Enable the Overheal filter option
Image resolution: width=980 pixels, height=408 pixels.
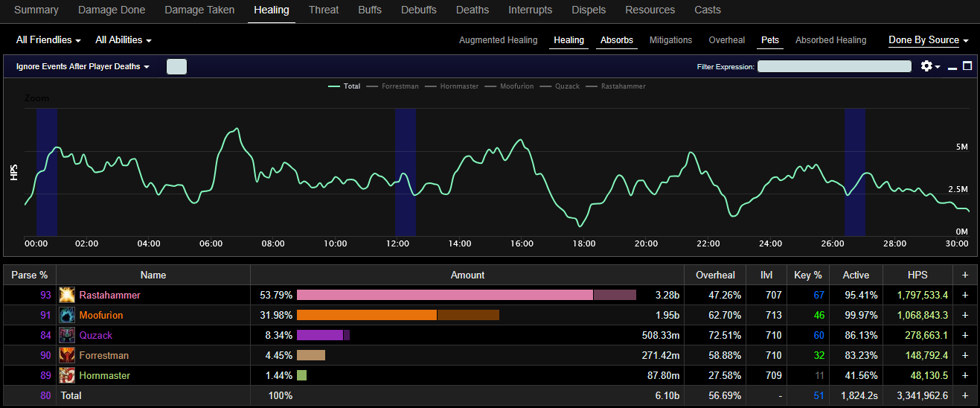click(726, 40)
